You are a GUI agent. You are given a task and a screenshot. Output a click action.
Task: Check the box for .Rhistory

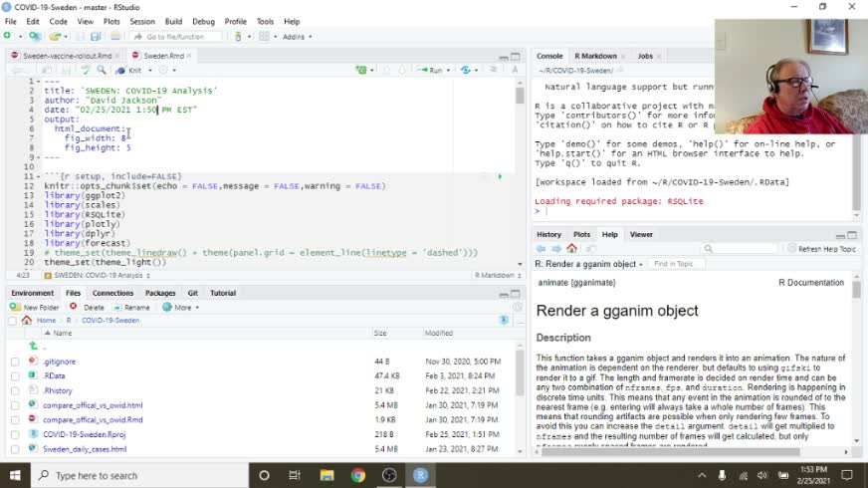(x=15, y=391)
